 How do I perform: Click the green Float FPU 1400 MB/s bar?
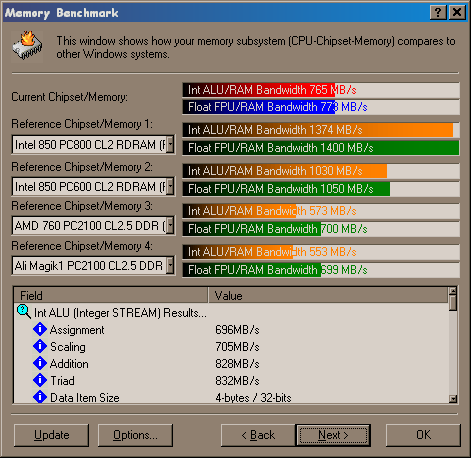tap(321, 148)
